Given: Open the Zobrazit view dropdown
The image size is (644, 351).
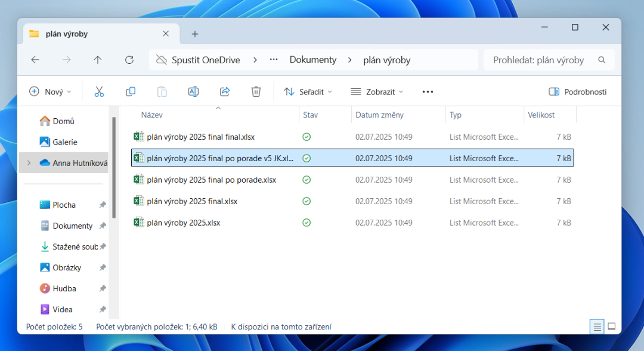Looking at the screenshot, I should pos(377,91).
